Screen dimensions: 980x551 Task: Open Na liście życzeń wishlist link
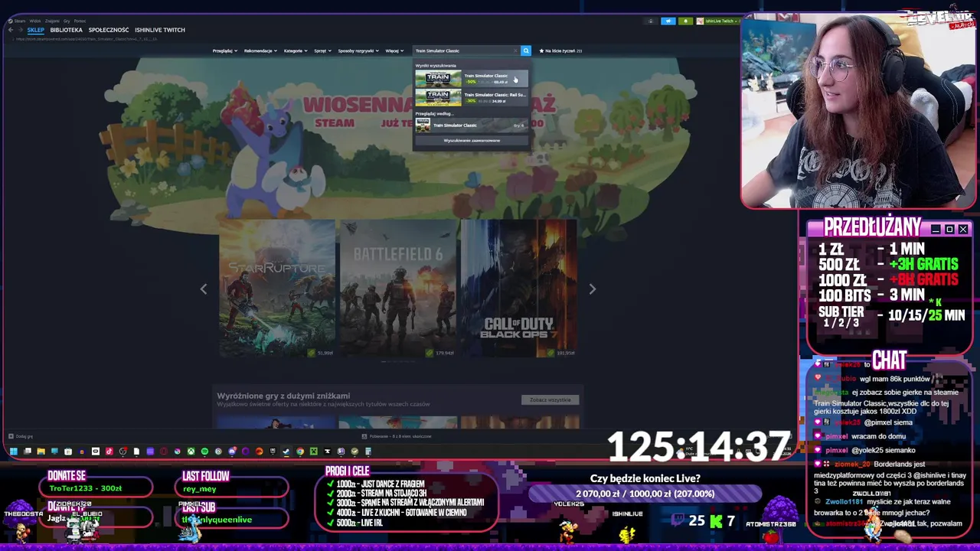pos(560,51)
